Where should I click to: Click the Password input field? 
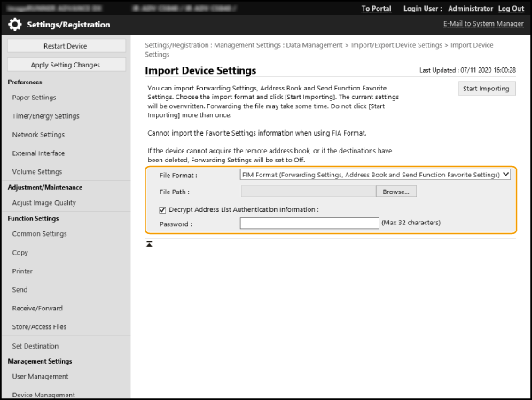pos(309,224)
